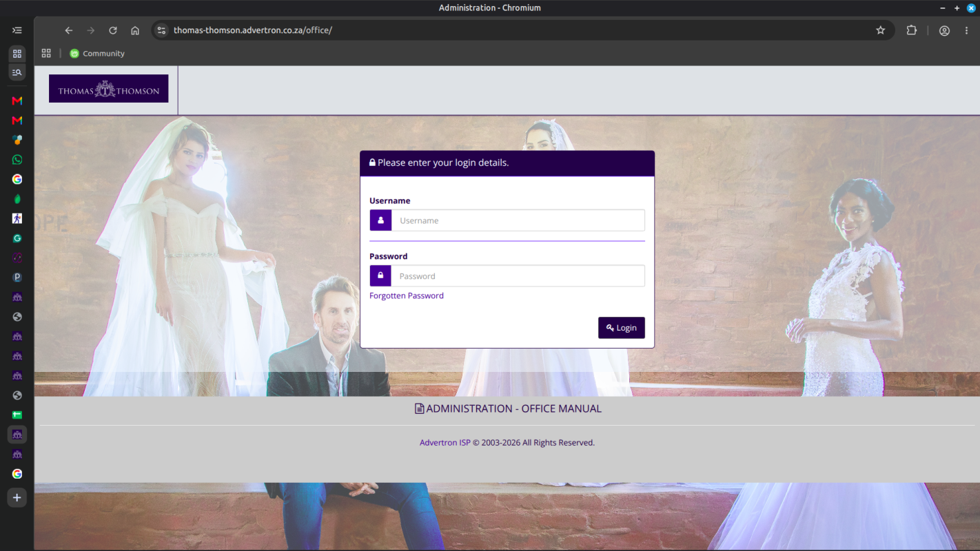This screenshot has width=980, height=551.
Task: Open the Forgotten Password link
Action: [407, 295]
